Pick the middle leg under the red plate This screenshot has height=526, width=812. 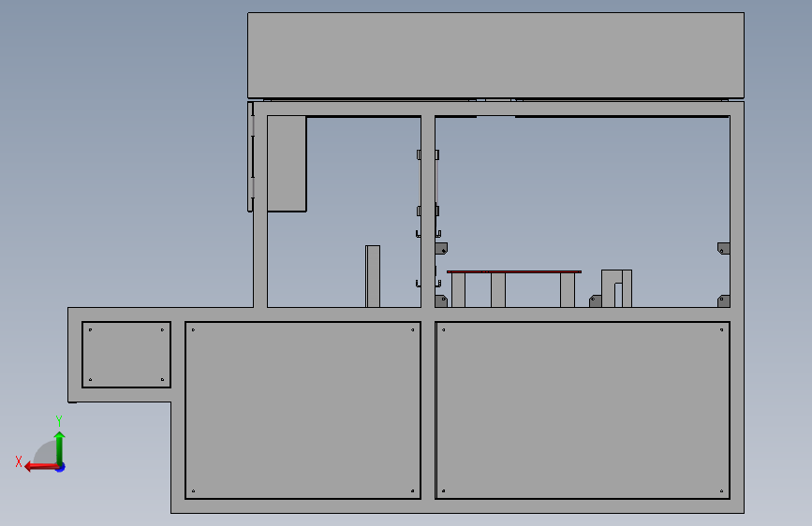(498, 290)
